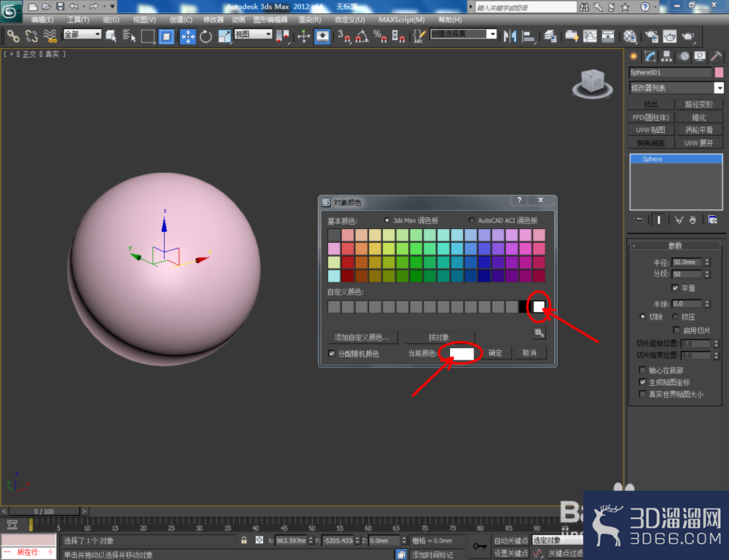Viewport: 729px width, 560px height.
Task: Toggle Angle Snap icon
Action: point(362,36)
